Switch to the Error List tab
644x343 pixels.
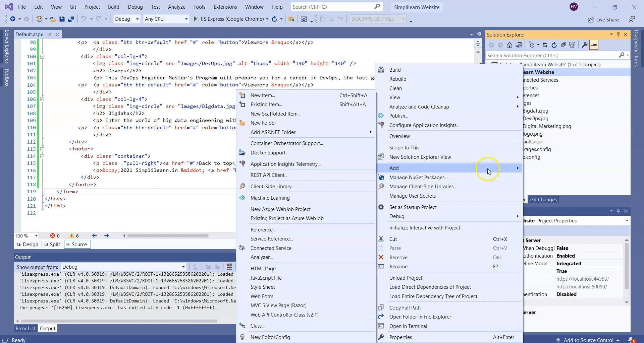pos(25,329)
